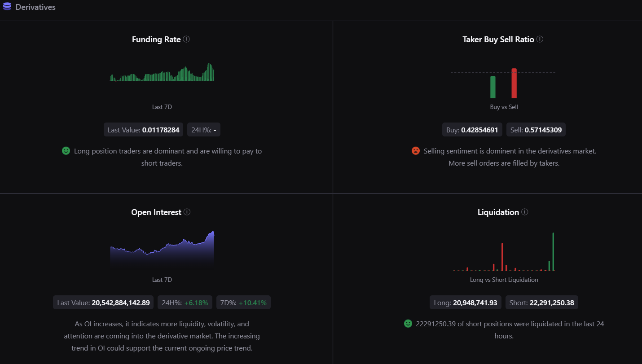642x364 pixels.
Task: Click the long position traders description text
Action: click(168, 157)
